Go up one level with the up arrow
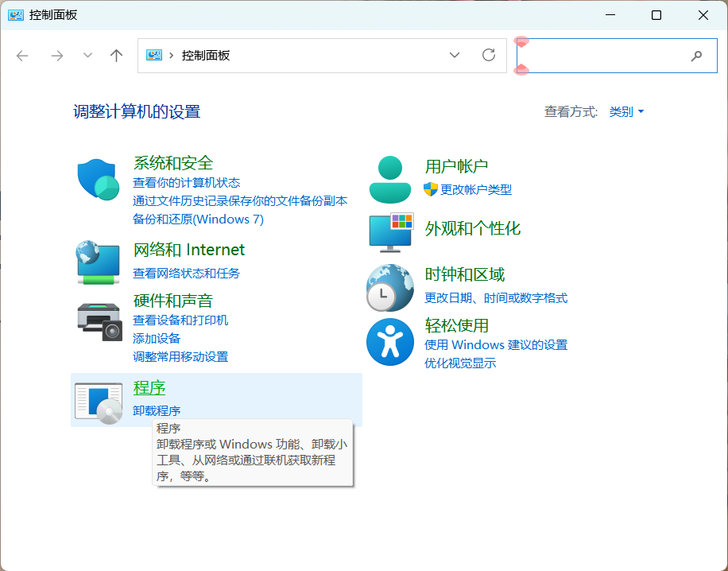The height and width of the screenshot is (571, 728). click(x=117, y=56)
